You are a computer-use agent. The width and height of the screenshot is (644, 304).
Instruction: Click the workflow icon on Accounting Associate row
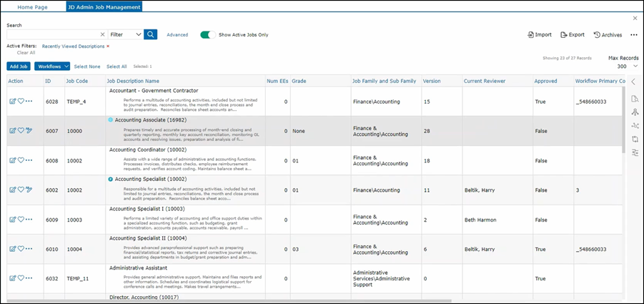click(x=29, y=131)
